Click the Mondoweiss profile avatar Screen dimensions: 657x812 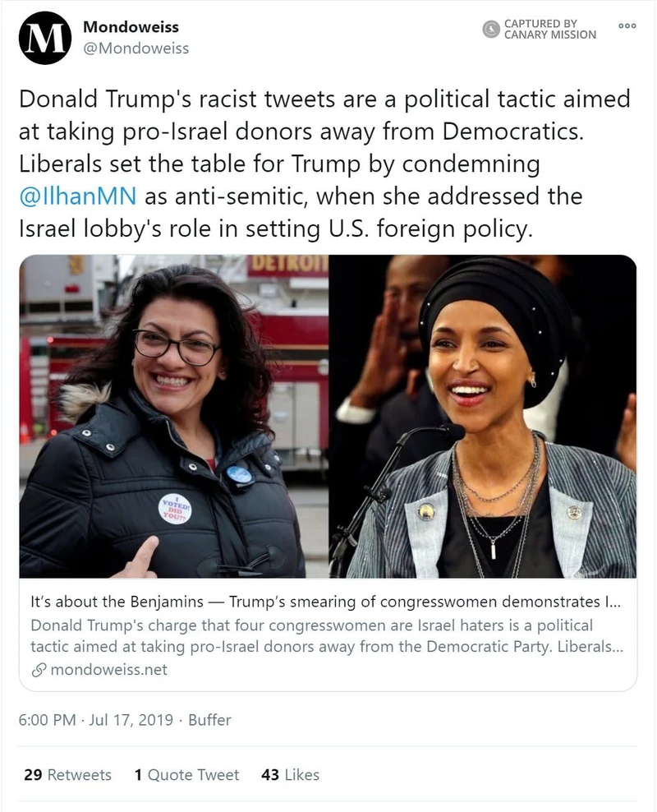coord(45,38)
